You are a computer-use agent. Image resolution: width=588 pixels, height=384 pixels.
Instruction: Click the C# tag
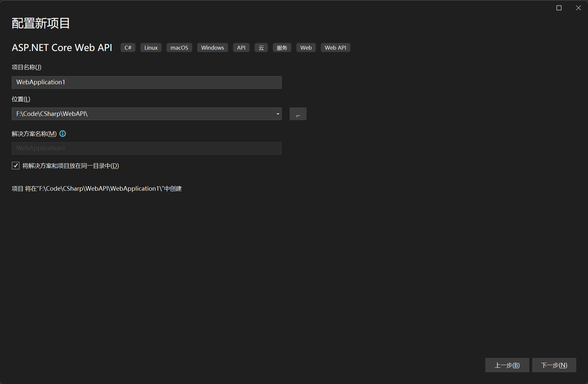pyautogui.click(x=128, y=48)
